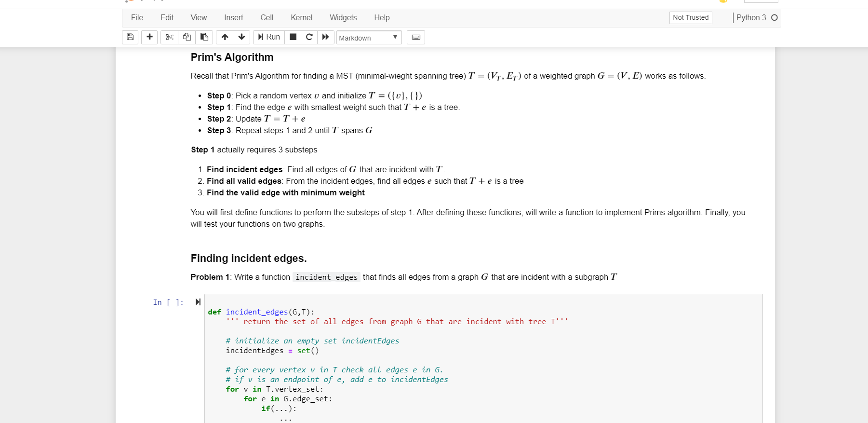Click inside the incident_edges code cell

[x=483, y=359]
